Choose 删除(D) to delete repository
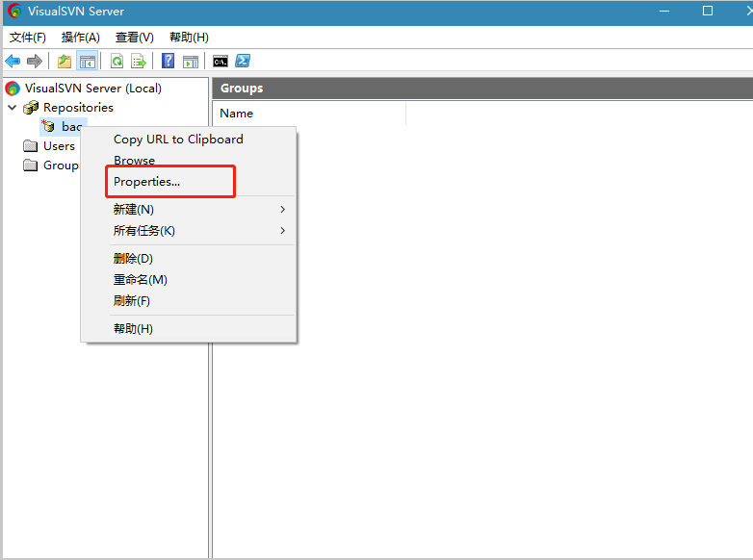 [x=189, y=259]
